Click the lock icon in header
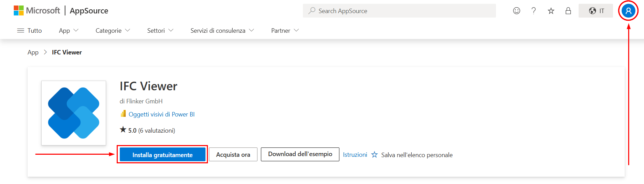 [x=568, y=11]
